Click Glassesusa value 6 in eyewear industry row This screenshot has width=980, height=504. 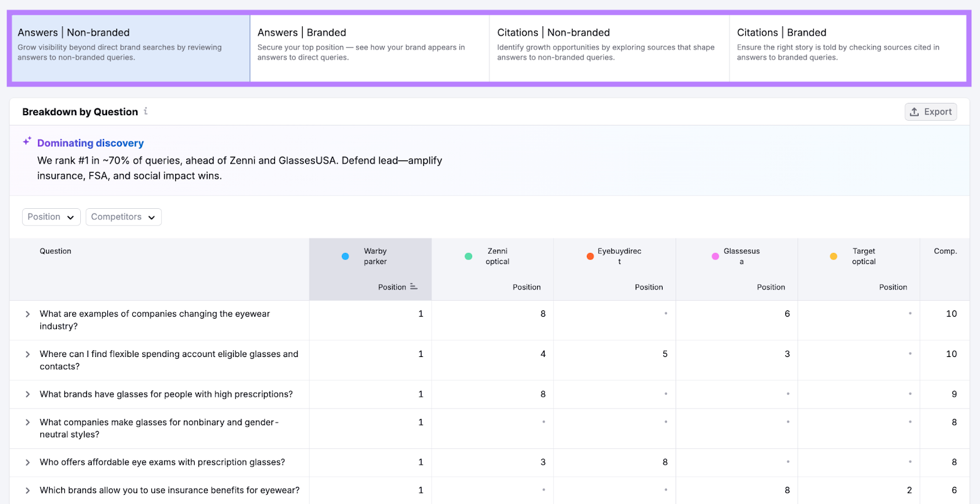(x=787, y=314)
